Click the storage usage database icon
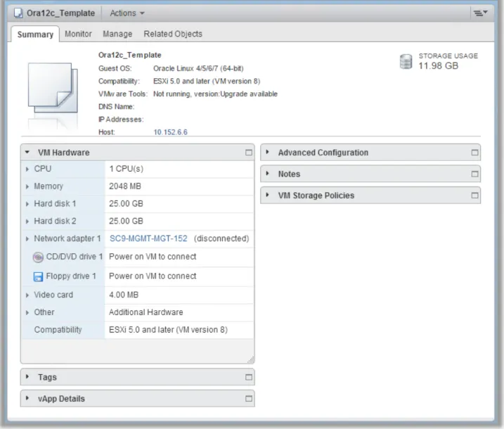504x429 pixels. pos(406,61)
